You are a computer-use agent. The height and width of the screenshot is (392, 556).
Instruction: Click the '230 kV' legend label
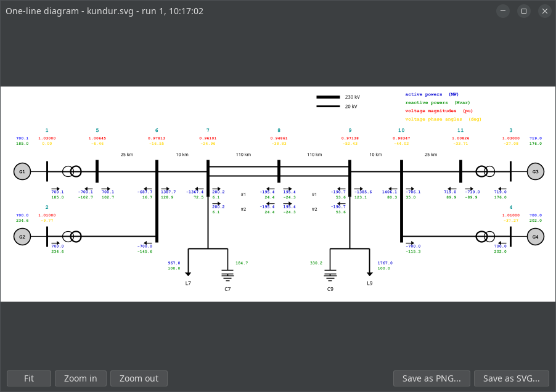tap(353, 97)
